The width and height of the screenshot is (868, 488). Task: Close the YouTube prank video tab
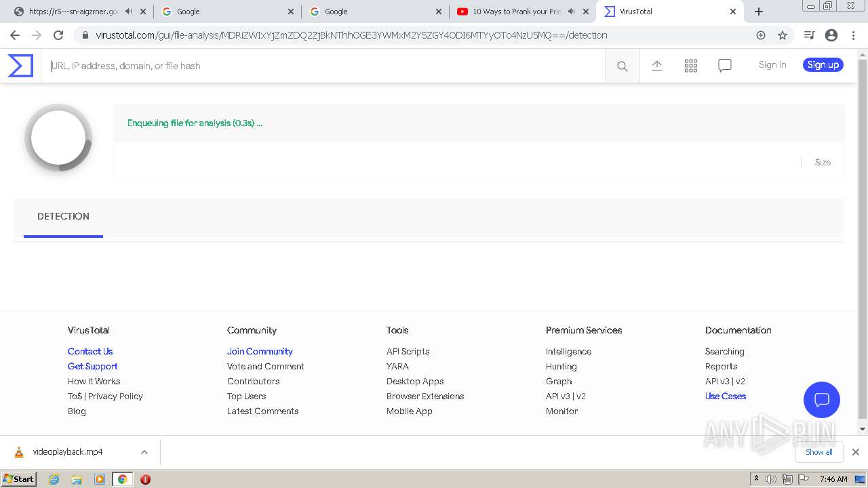pos(586,12)
